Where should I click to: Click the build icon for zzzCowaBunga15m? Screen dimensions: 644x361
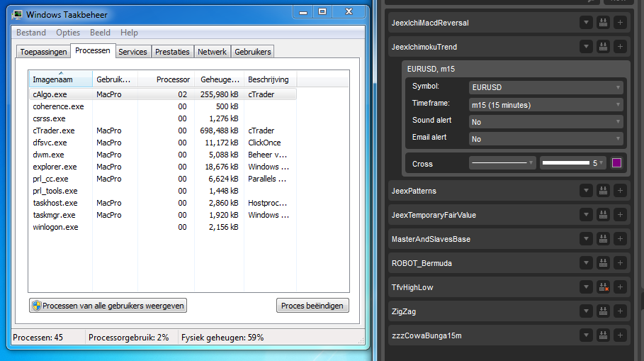603,335
